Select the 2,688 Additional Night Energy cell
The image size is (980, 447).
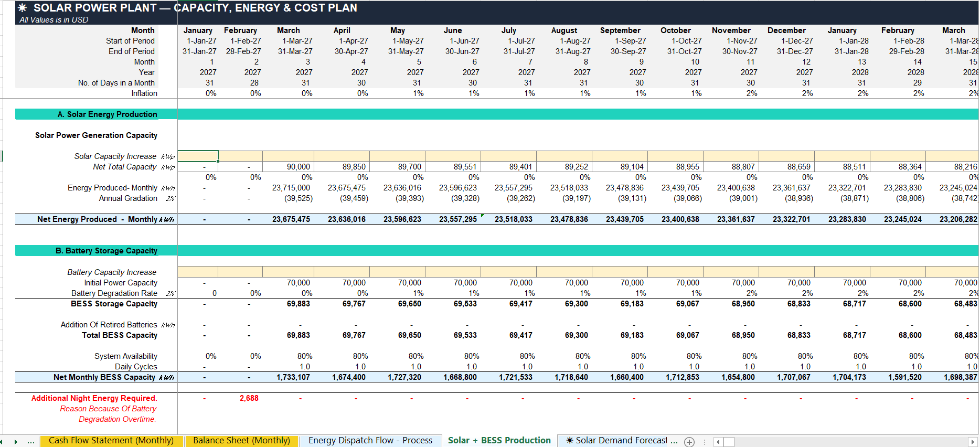tap(240, 398)
